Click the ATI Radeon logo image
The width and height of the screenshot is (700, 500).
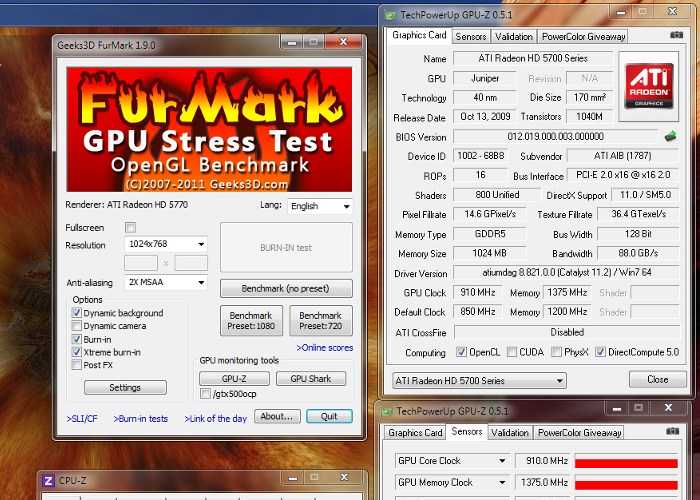tap(649, 86)
